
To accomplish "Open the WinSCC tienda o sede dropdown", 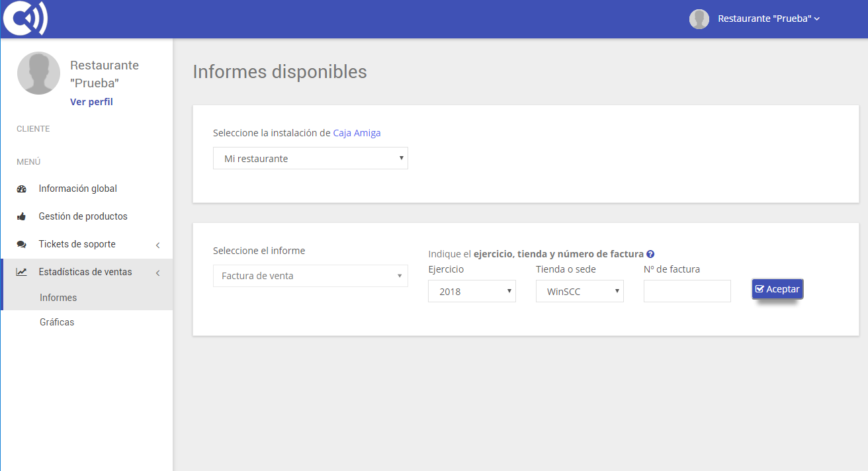I will [x=579, y=290].
